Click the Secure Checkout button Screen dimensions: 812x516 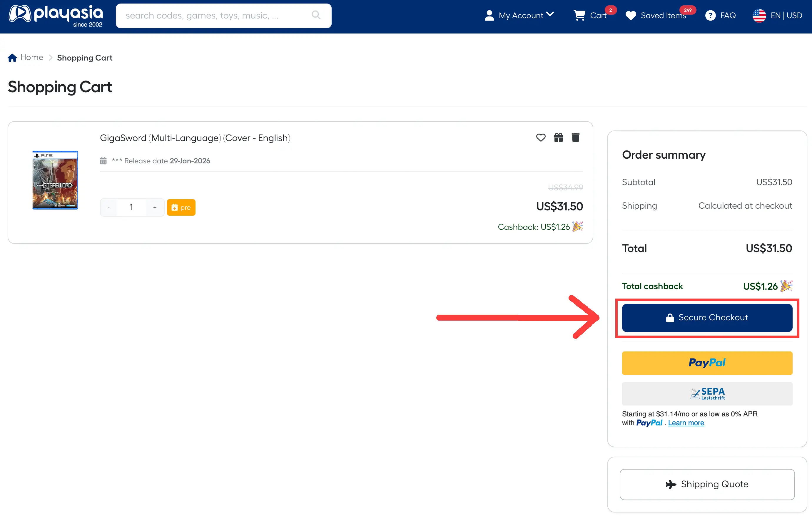click(x=707, y=317)
